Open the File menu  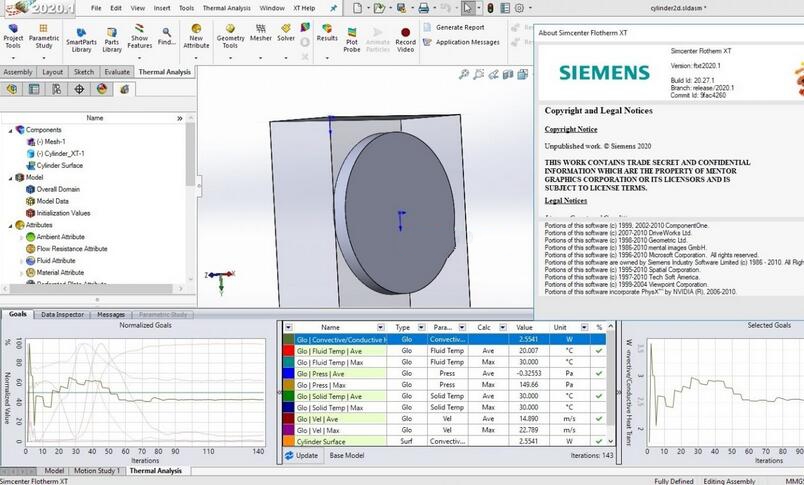pyautogui.click(x=96, y=8)
